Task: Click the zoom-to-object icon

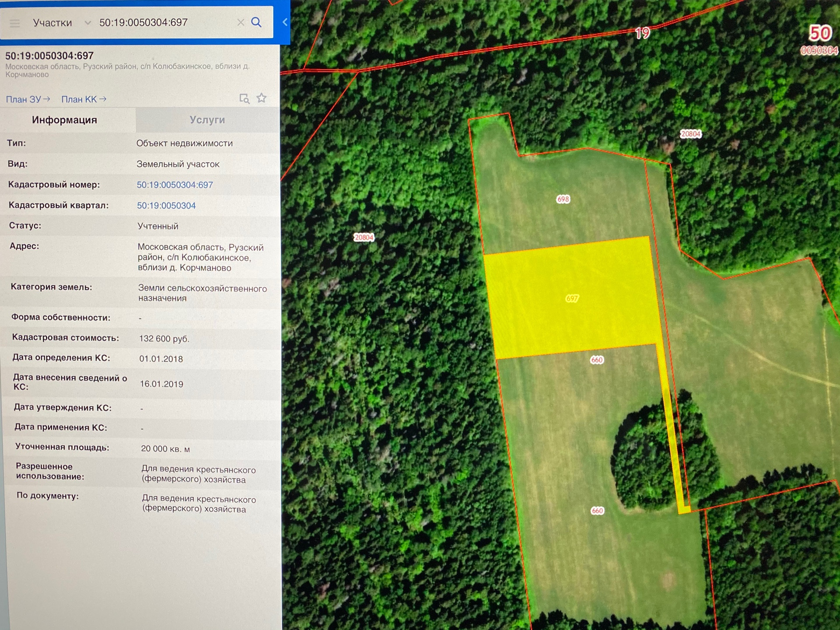Action: click(x=244, y=98)
